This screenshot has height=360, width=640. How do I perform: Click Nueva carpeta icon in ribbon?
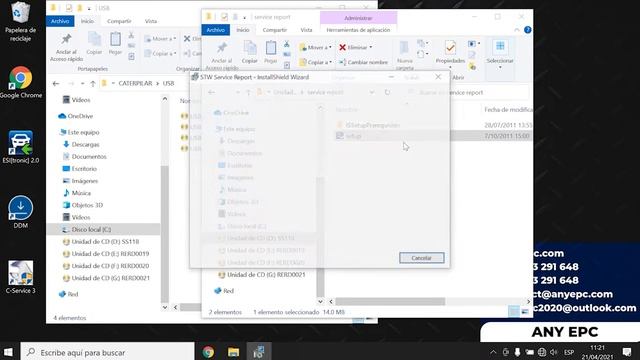pyautogui.click(x=404, y=55)
